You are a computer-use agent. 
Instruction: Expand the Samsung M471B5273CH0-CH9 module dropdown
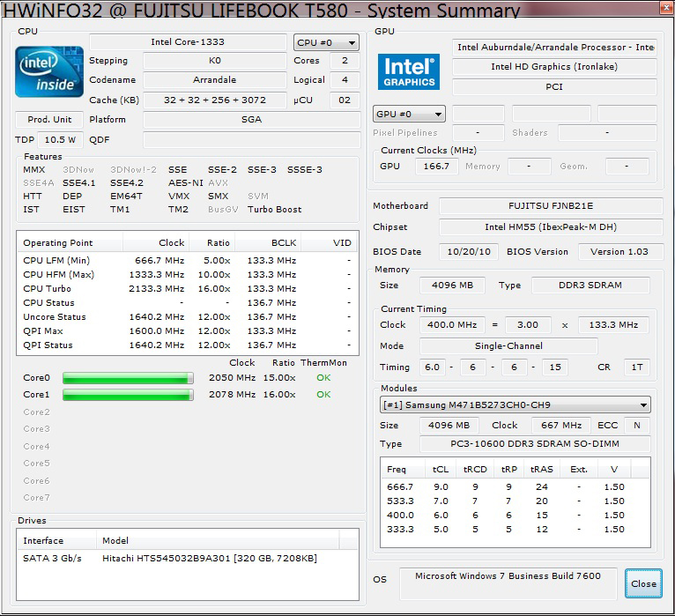[x=516, y=405]
